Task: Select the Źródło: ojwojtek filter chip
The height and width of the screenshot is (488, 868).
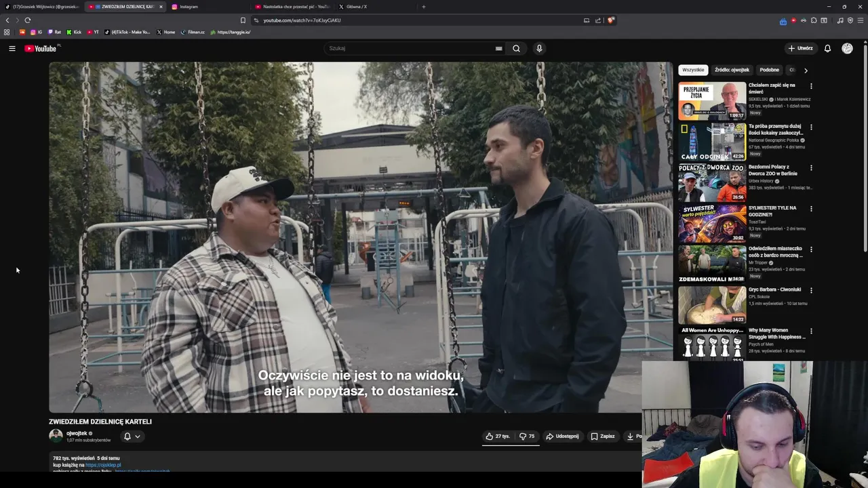Action: [x=732, y=70]
